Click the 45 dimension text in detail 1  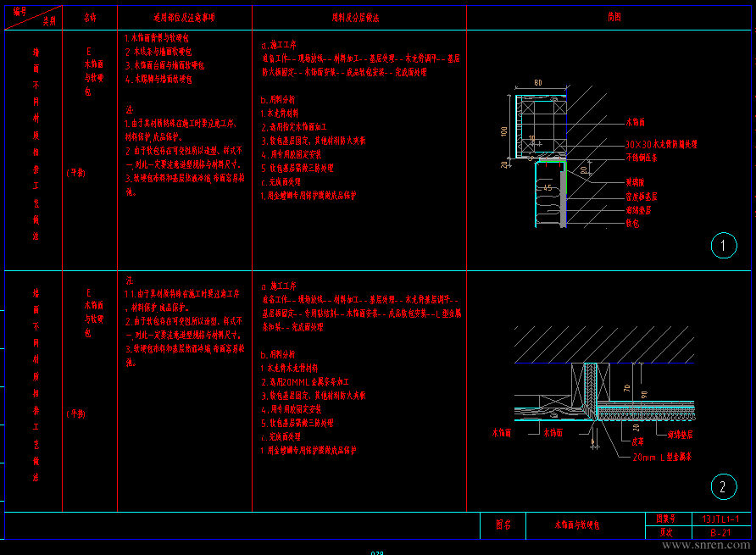(x=548, y=187)
